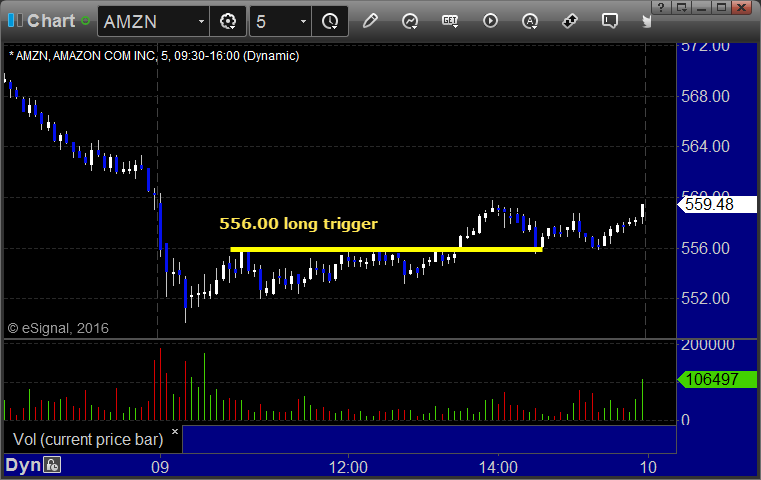Image resolution: width=761 pixels, height=480 pixels.
Task: Click the 10 date label on the time axis
Action: click(648, 467)
